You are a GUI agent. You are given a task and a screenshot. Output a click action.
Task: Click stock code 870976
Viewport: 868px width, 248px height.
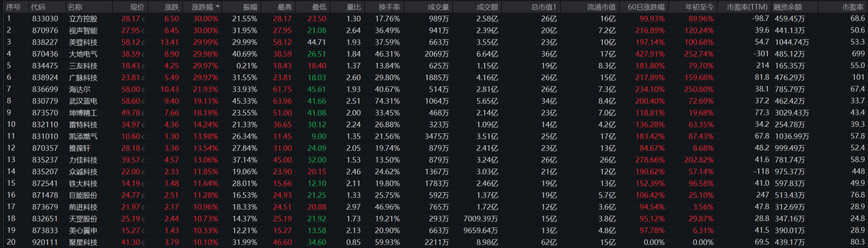45,30
